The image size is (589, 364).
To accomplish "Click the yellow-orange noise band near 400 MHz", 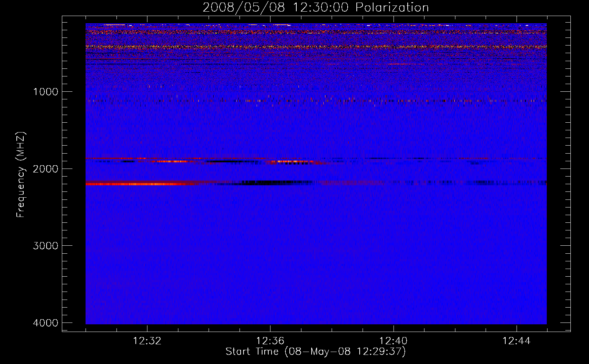I will (316, 47).
